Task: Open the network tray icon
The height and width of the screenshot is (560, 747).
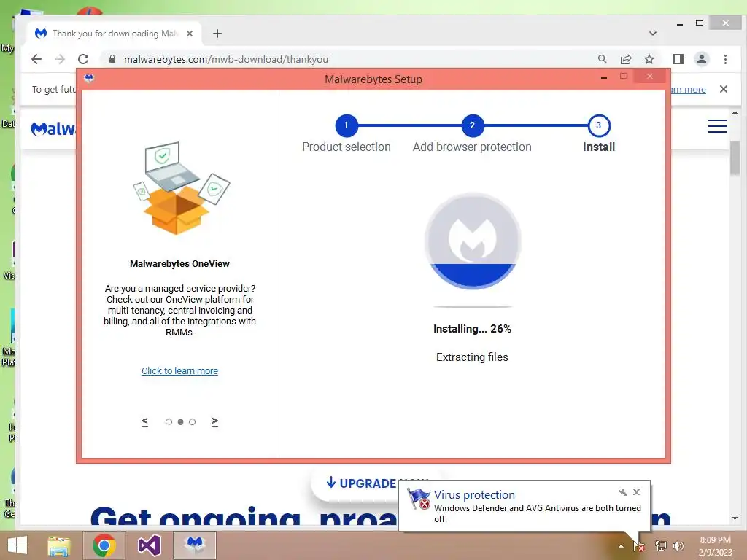Action: (x=660, y=545)
